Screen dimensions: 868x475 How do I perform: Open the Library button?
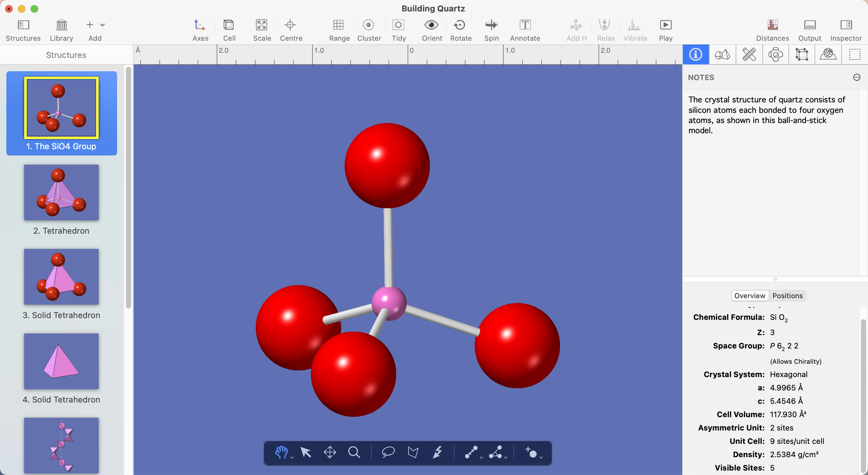click(61, 25)
